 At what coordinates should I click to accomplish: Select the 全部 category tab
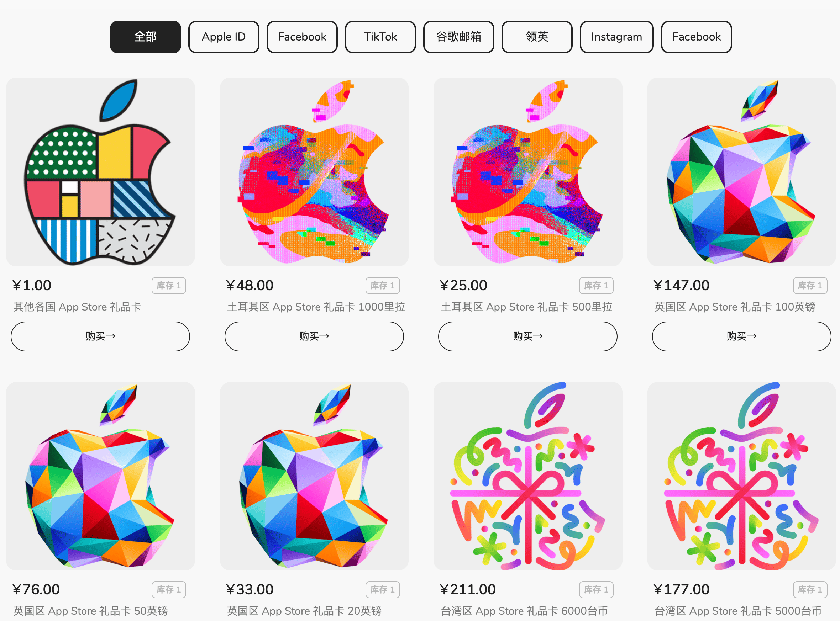[x=145, y=37]
